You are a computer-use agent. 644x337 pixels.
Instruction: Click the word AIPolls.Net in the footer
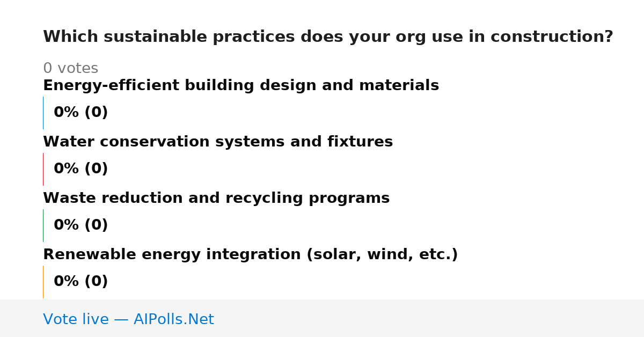(x=174, y=320)
